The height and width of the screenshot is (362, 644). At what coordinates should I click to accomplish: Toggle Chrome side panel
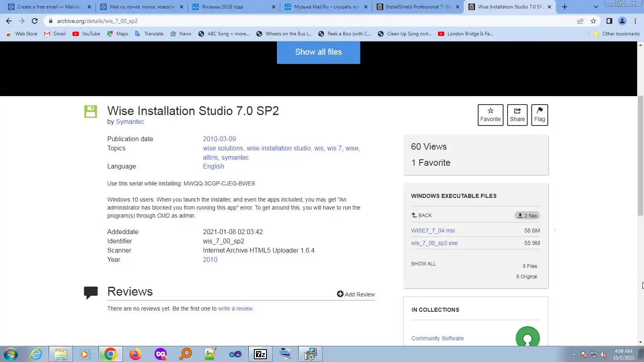[609, 21]
